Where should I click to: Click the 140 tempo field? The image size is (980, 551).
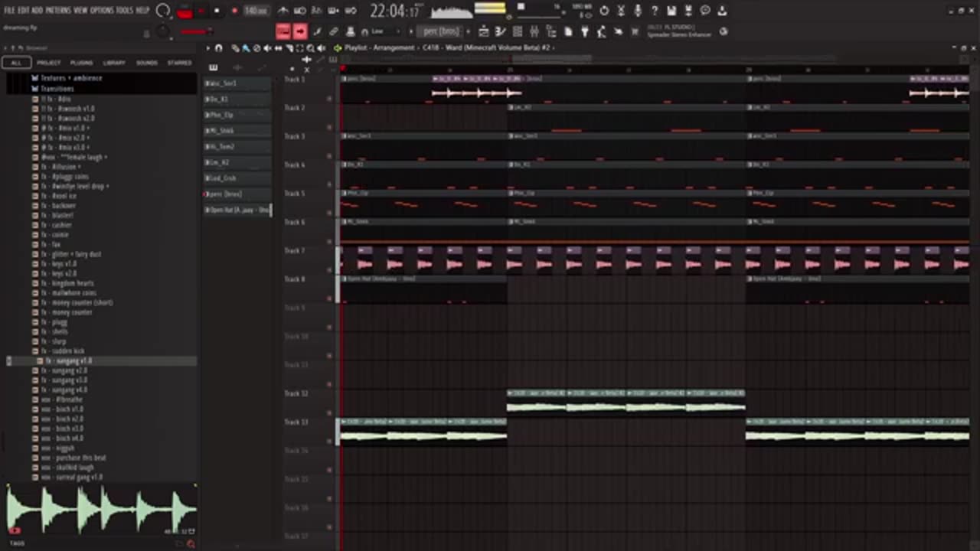(256, 11)
